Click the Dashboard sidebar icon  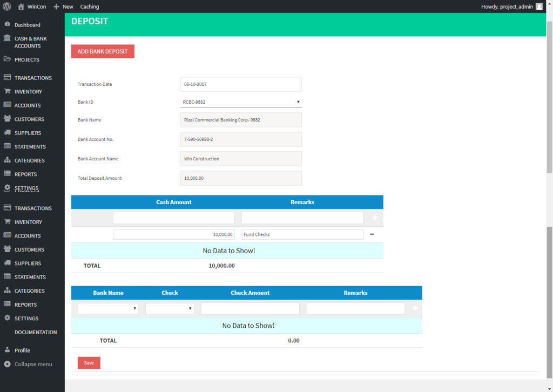coord(8,24)
